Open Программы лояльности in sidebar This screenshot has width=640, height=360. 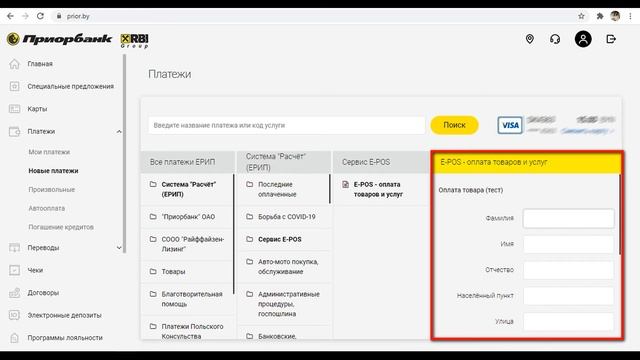coord(65,338)
